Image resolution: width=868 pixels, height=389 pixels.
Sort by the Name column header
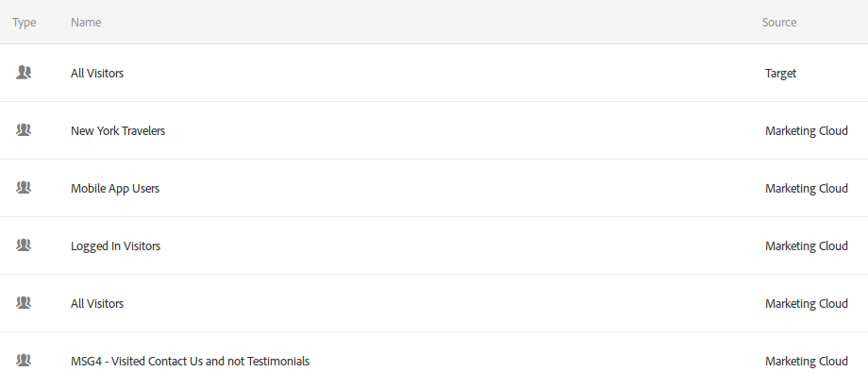86,22
